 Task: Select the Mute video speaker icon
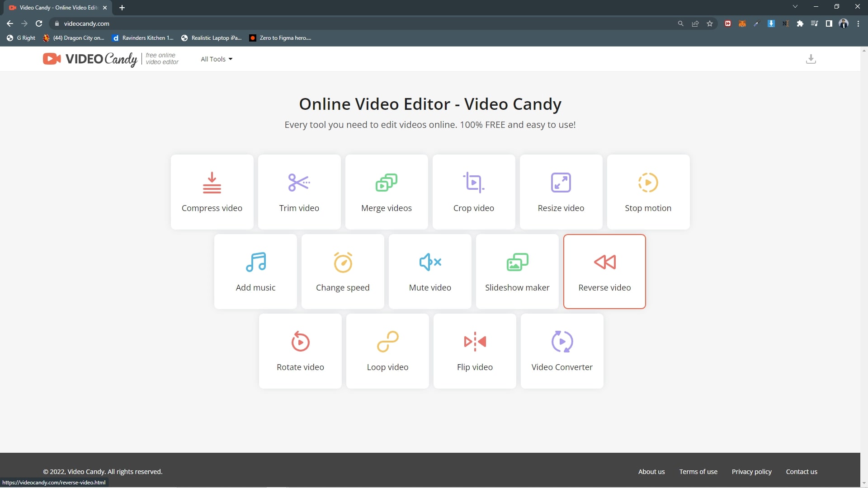click(430, 262)
